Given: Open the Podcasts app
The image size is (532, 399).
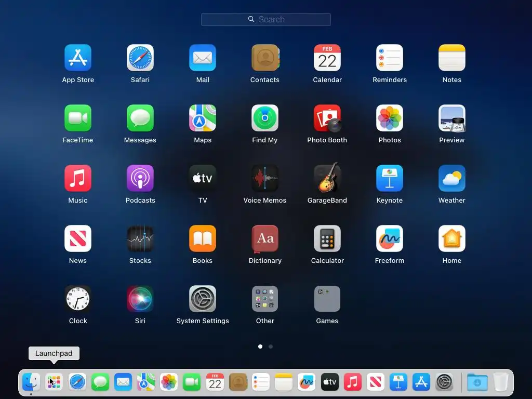Looking at the screenshot, I should click(140, 178).
